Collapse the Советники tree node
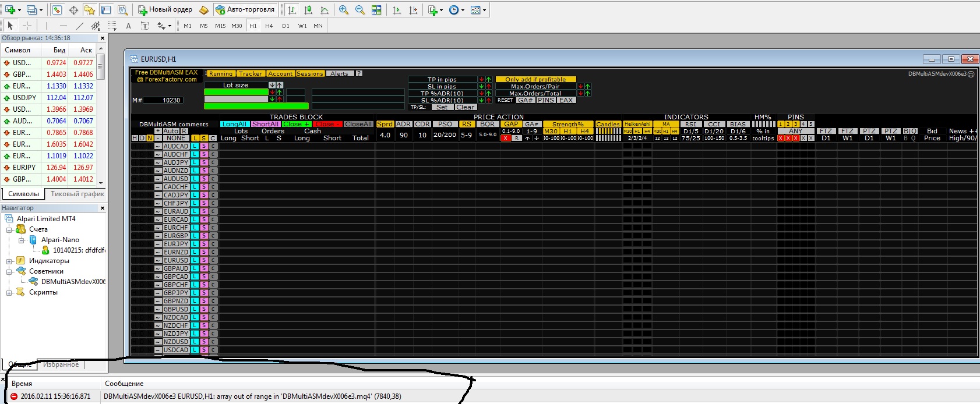 [9, 271]
